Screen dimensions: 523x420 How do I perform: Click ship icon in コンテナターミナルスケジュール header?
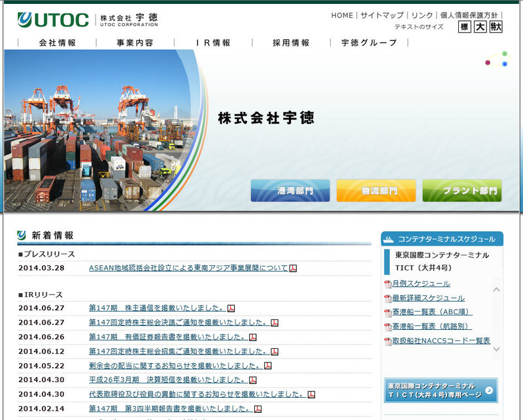tap(389, 239)
